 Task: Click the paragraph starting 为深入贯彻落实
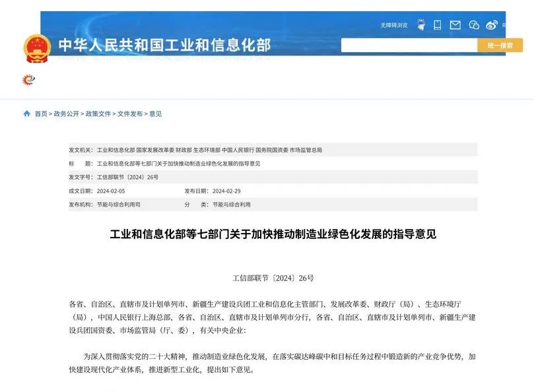(x=273, y=363)
